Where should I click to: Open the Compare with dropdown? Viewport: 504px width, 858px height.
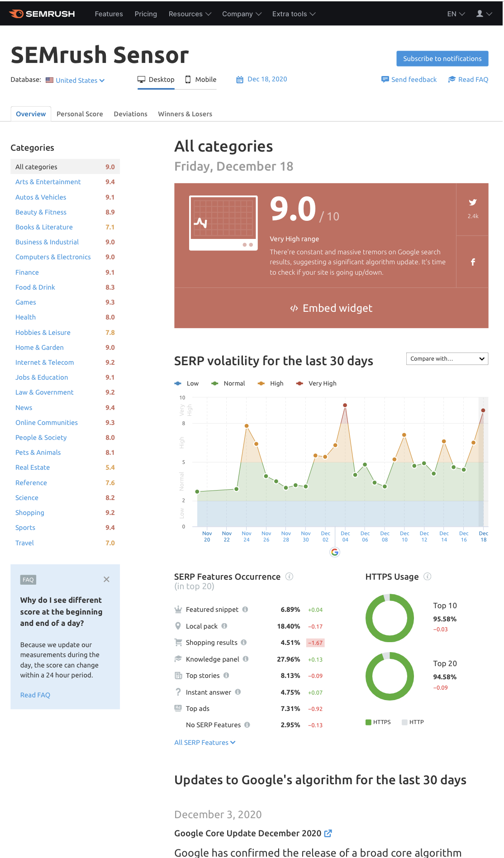tap(447, 359)
